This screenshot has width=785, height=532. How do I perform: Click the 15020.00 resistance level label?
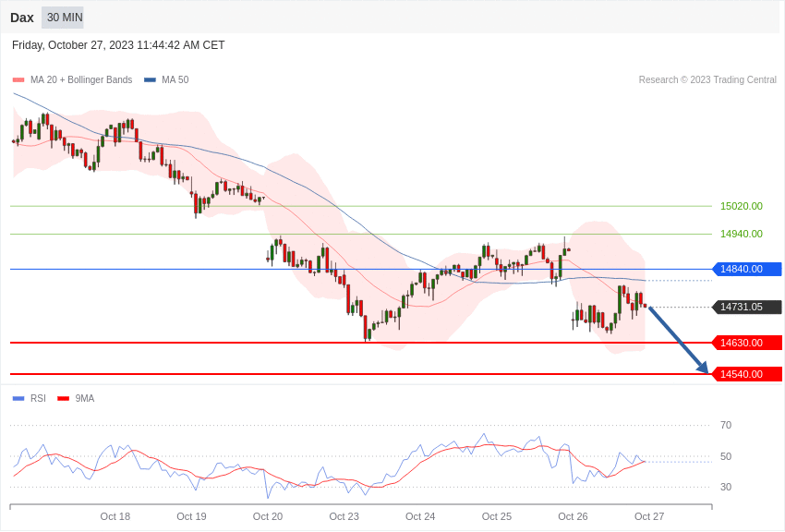tap(741, 206)
